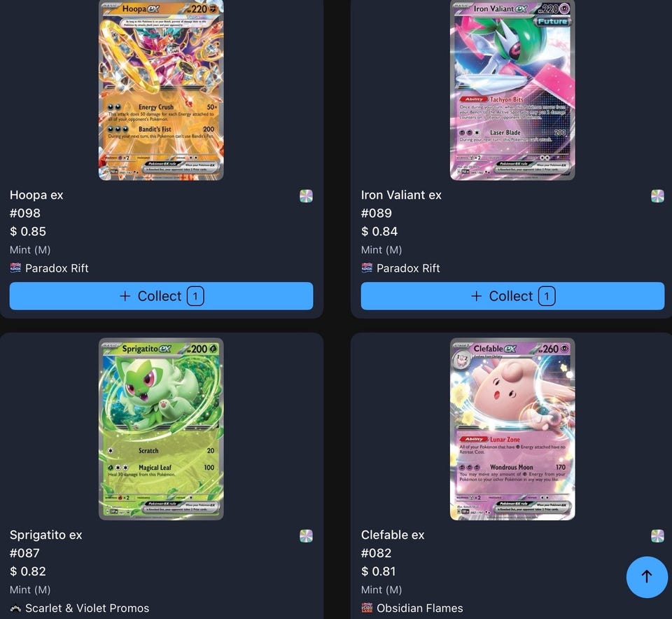The image size is (672, 619).
Task: Tap the Paradox Rift set logo under Iron Valiant ex
Action: pos(367,268)
